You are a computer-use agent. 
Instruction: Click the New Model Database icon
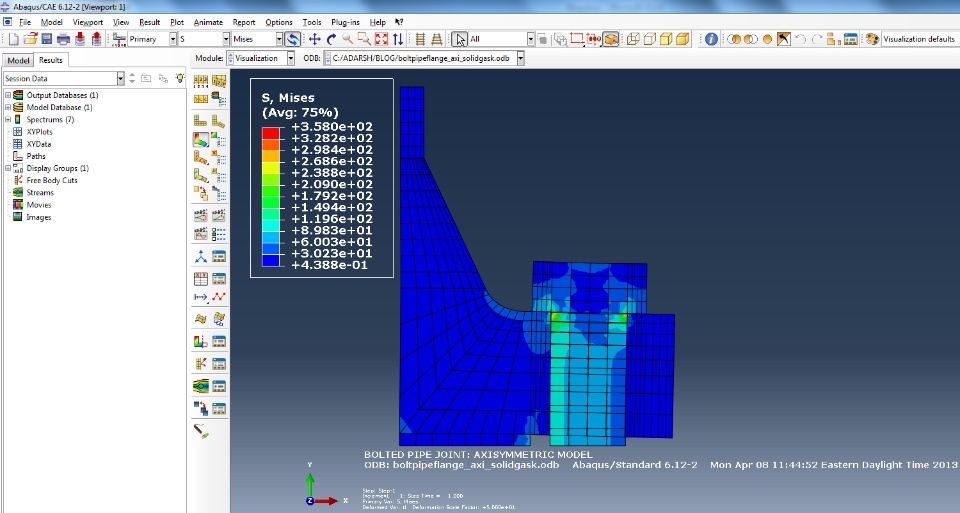(13, 39)
